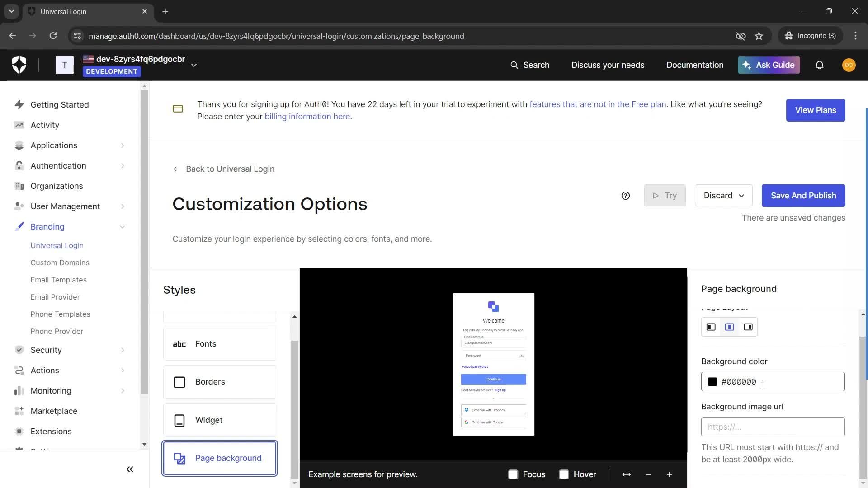Image resolution: width=868 pixels, height=488 pixels.
Task: Go to Universal Login submenu item
Action: click(57, 246)
